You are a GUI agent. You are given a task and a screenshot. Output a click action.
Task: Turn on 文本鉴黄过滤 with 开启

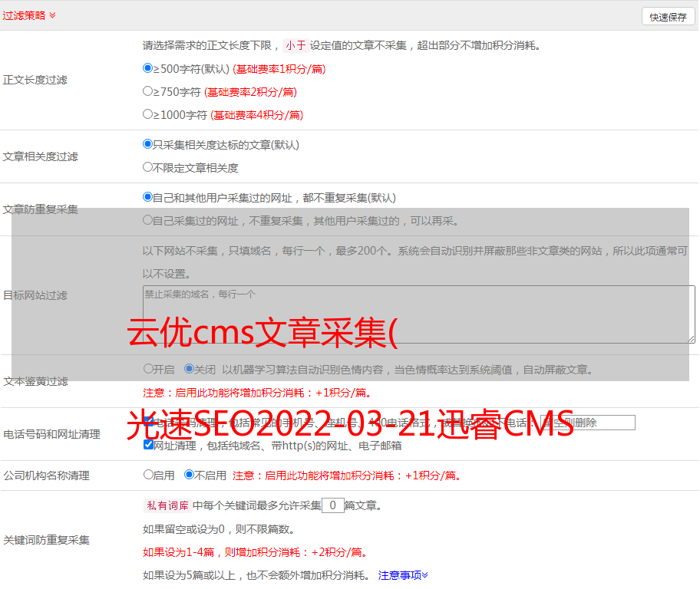(x=148, y=369)
